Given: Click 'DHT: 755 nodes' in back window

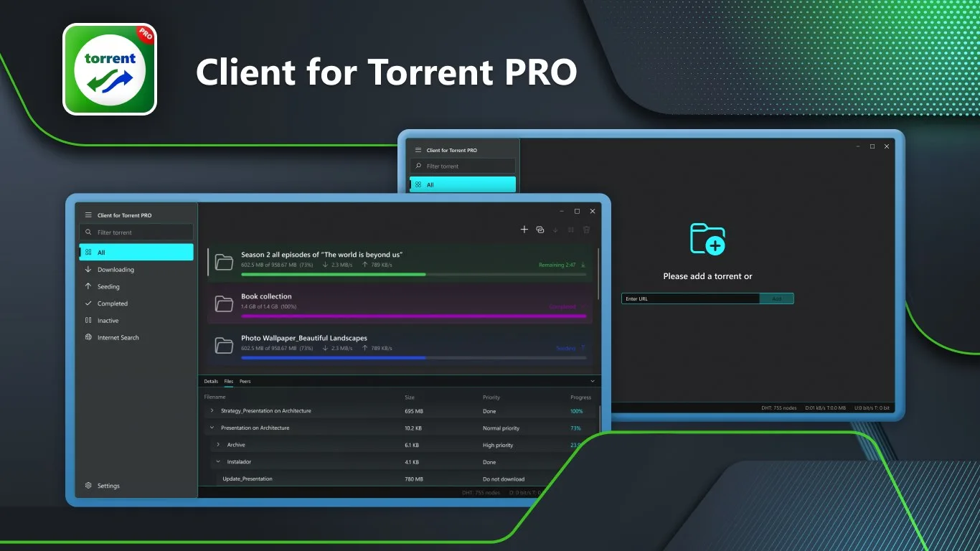Looking at the screenshot, I should (x=779, y=408).
